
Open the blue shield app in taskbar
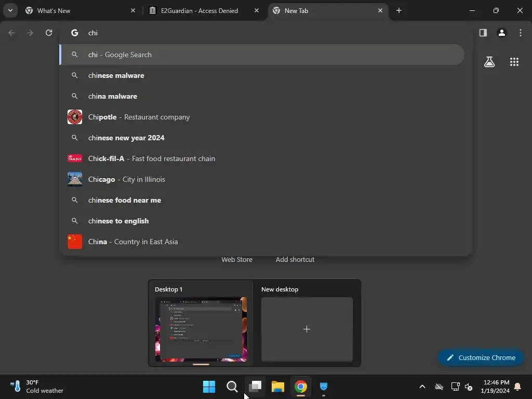[x=324, y=387]
